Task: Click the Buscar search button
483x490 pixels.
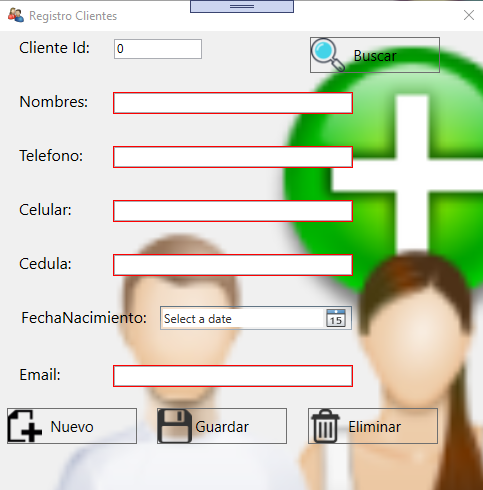Action: pyautogui.click(x=375, y=55)
